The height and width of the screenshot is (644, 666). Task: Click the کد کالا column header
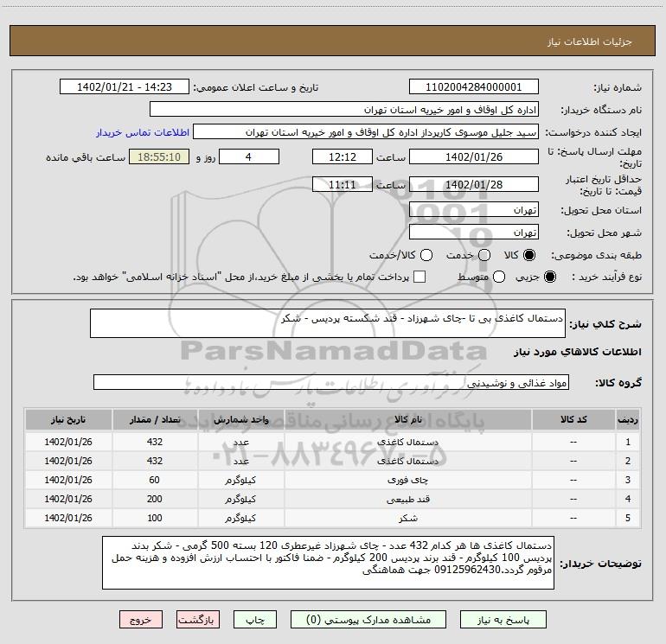click(x=573, y=419)
